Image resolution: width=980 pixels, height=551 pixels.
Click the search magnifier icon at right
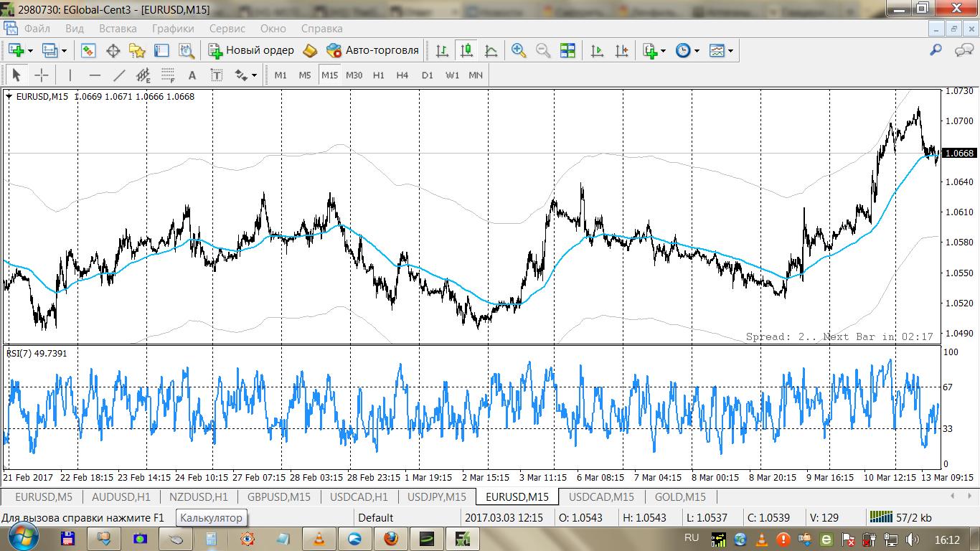[936, 50]
